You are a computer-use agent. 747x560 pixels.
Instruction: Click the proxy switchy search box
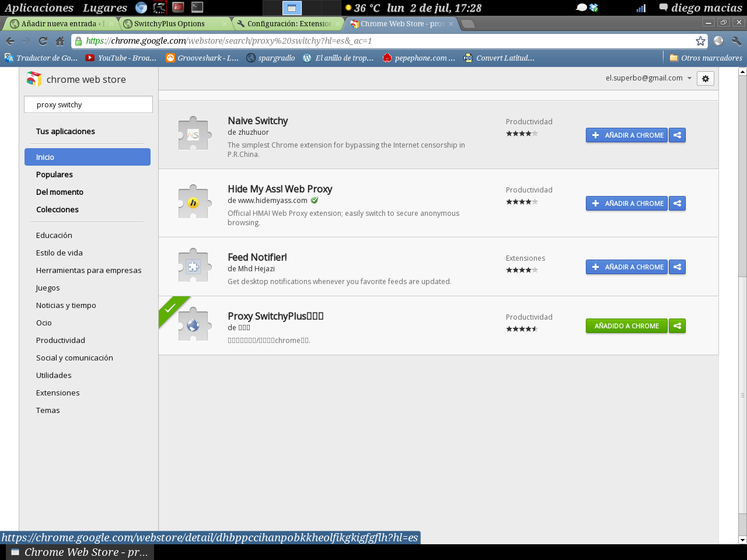click(x=88, y=104)
